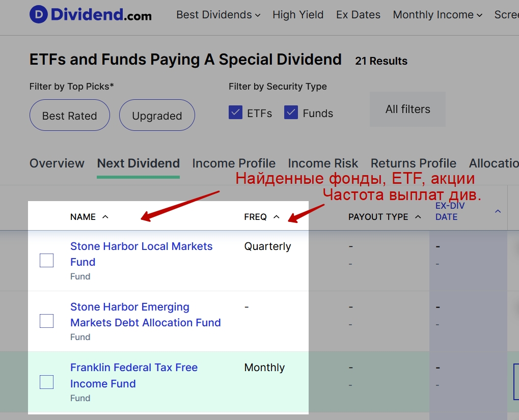Expand the Best Dividends menu
This screenshot has height=420, width=519.
(218, 15)
